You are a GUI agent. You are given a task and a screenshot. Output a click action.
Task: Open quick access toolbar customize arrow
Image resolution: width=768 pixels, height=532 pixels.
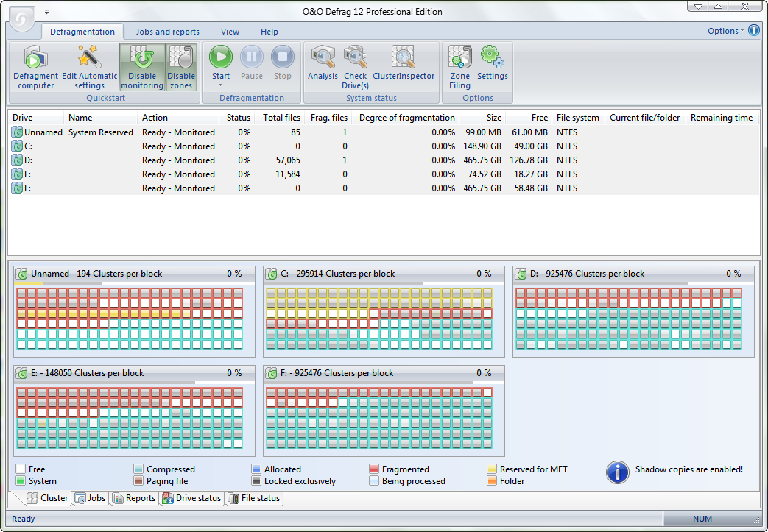(x=46, y=12)
